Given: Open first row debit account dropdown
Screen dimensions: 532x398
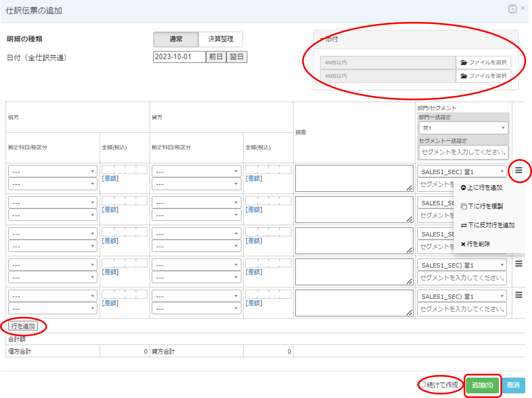Looking at the screenshot, I should click(x=53, y=171).
